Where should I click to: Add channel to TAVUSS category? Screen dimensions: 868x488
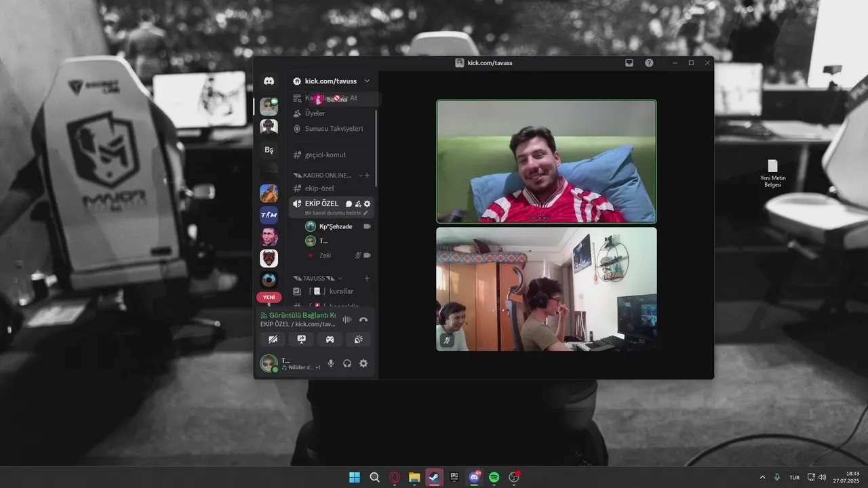pyautogui.click(x=368, y=278)
